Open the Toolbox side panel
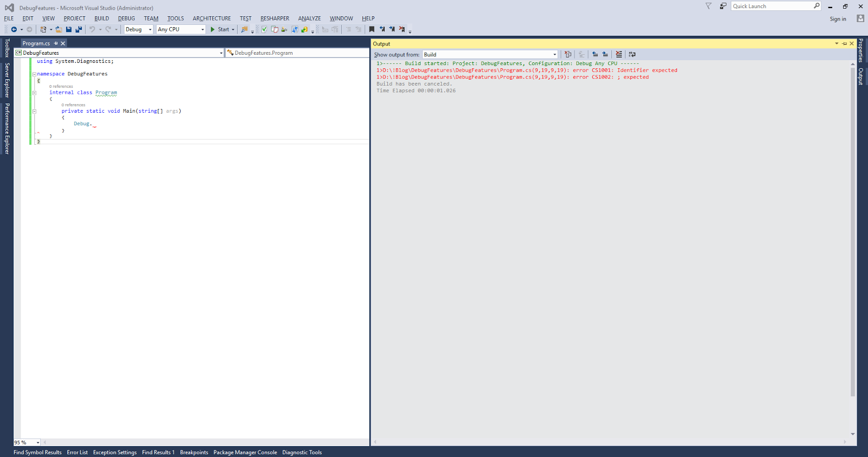868x457 pixels. click(7, 48)
